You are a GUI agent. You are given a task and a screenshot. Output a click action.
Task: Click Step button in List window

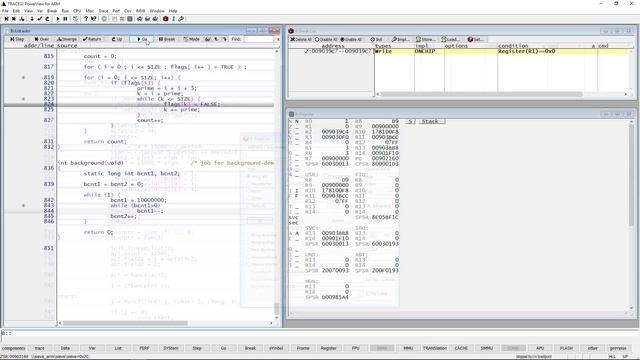[x=17, y=39]
